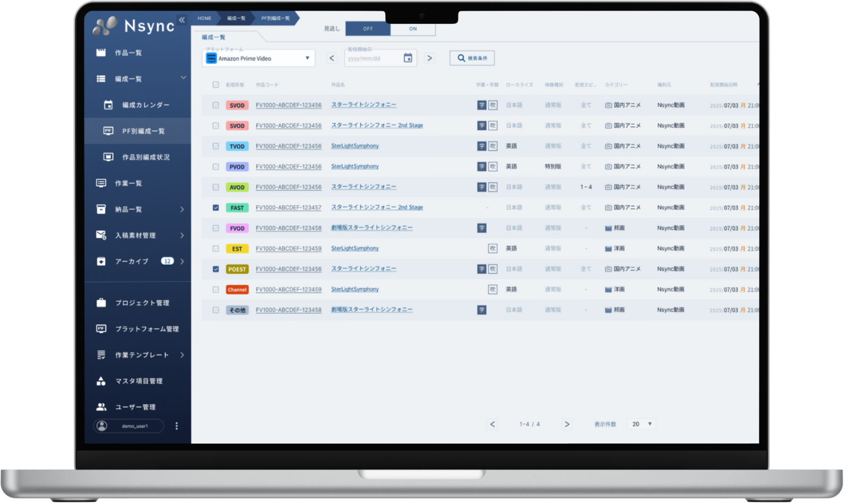The image size is (845, 504).
Task: Open 作品一覧 in the sidebar
Action: click(x=128, y=53)
